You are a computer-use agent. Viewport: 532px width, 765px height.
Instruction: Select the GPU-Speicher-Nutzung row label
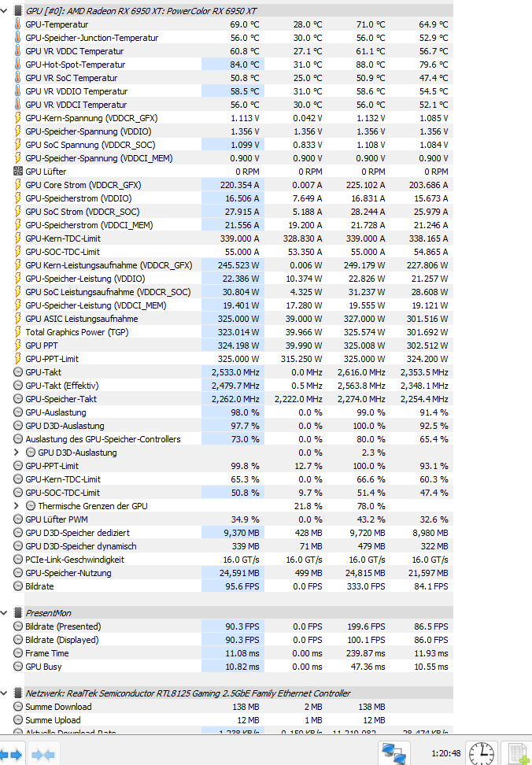point(68,573)
